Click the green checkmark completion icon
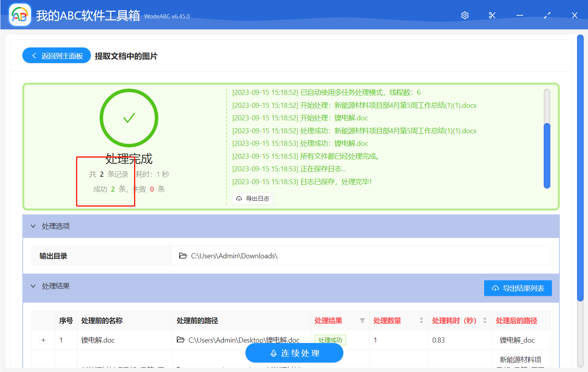 129,118
